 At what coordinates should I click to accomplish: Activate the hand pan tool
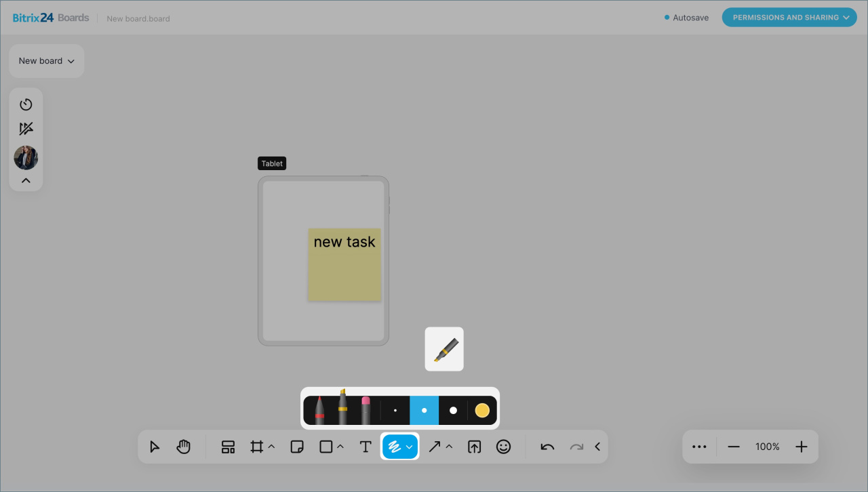183,447
